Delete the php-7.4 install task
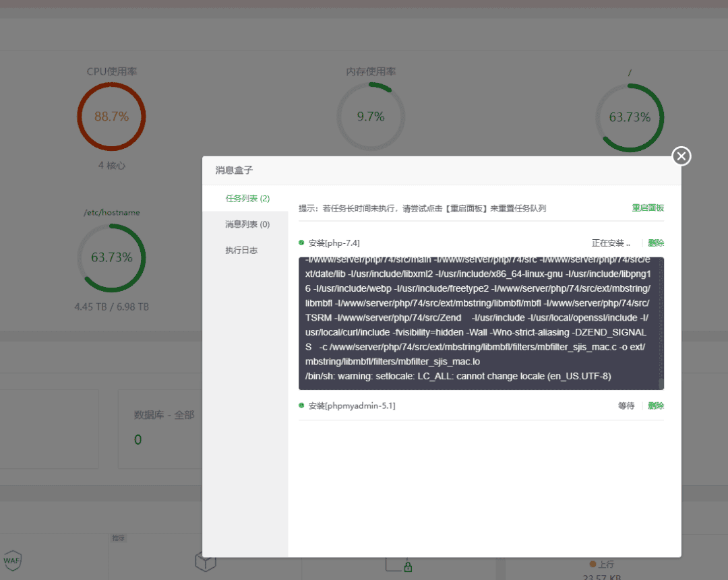 (x=655, y=243)
